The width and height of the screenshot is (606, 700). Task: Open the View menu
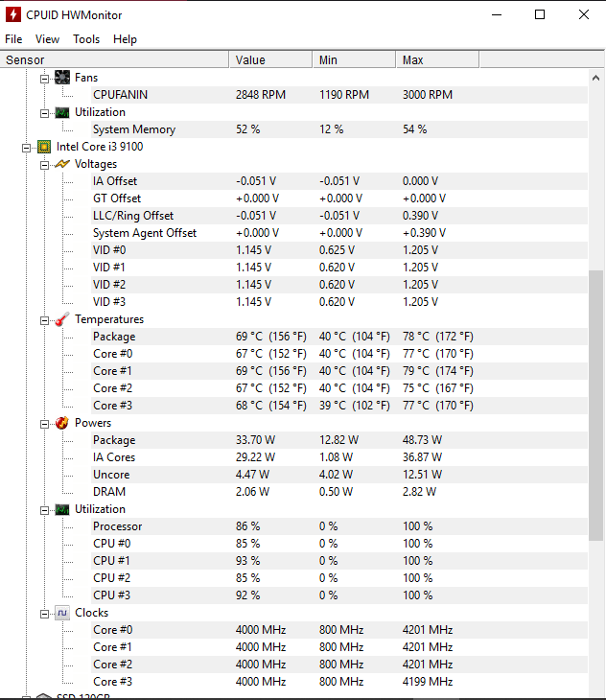[47, 39]
